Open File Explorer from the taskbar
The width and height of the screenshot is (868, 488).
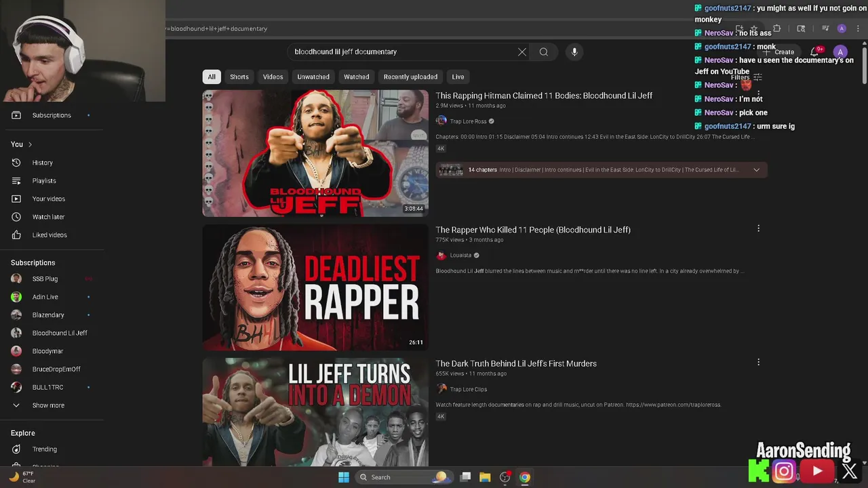485,477
